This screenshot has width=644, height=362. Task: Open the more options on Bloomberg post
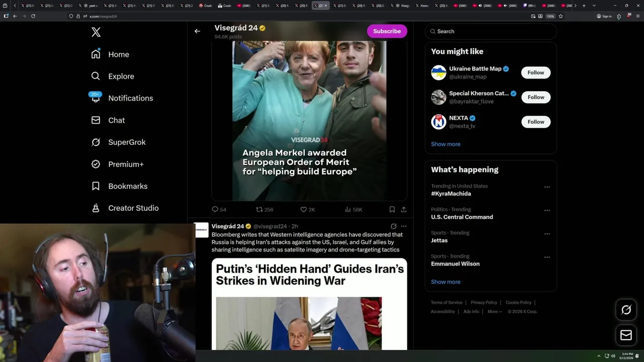pos(404,226)
